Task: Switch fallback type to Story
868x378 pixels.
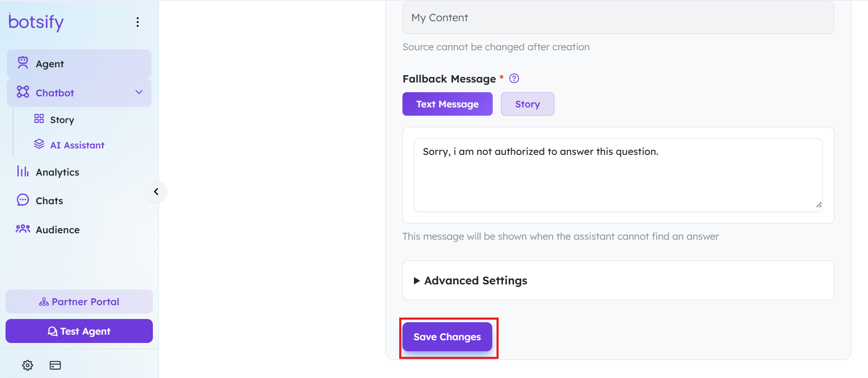Action: point(528,104)
